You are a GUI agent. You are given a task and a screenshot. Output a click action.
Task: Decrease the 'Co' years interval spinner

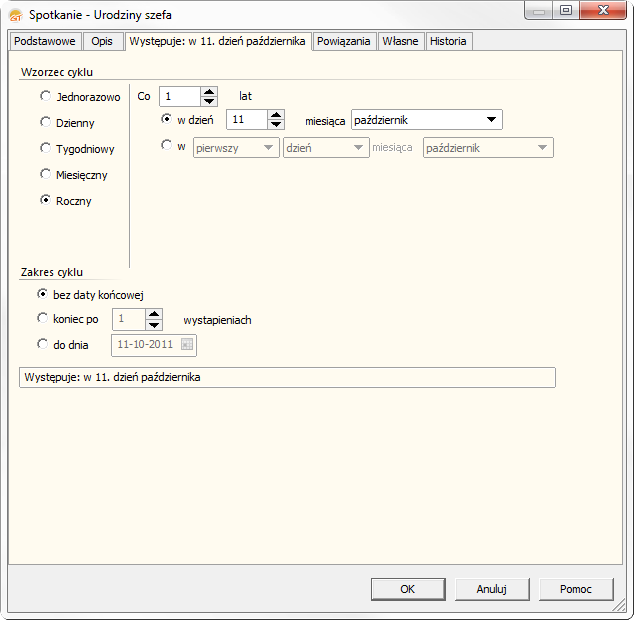click(x=209, y=102)
